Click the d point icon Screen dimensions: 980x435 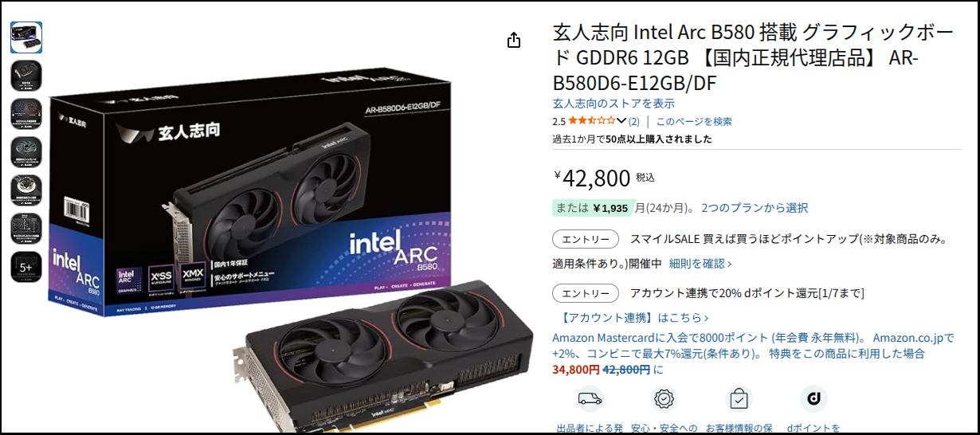(x=813, y=398)
